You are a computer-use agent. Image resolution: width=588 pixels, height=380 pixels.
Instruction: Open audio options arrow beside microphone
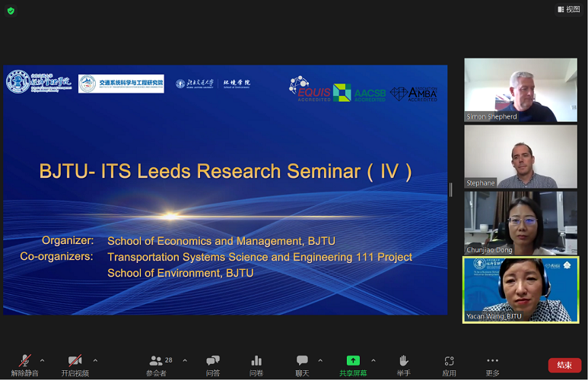pyautogui.click(x=42, y=360)
